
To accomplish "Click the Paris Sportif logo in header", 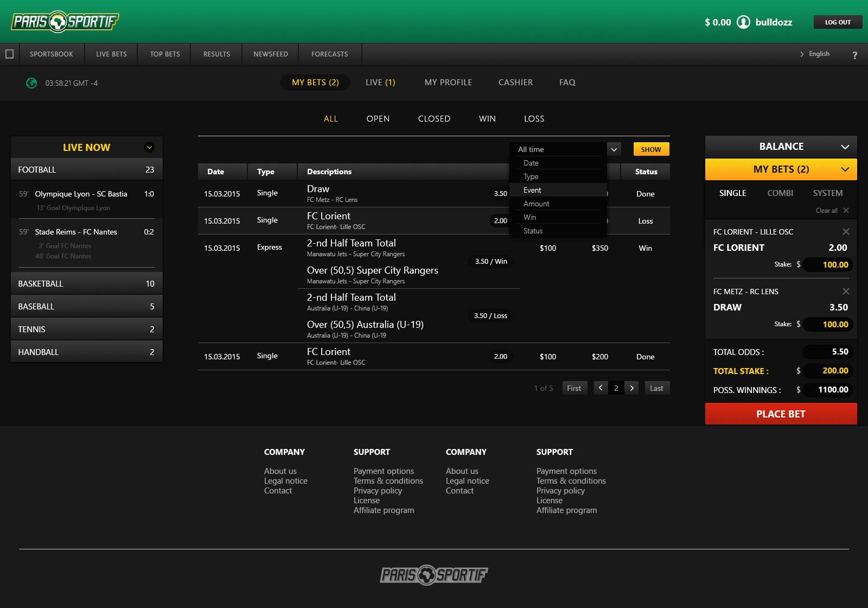I will click(65, 22).
